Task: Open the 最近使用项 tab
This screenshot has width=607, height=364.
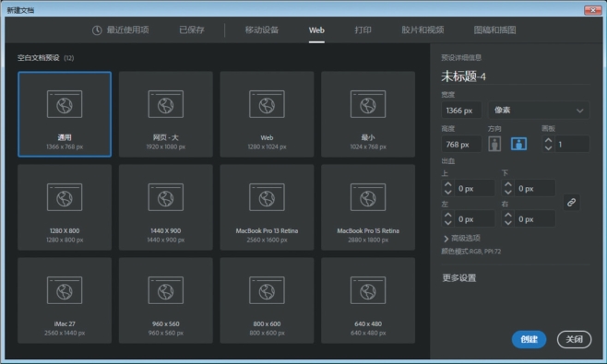Action: click(121, 29)
